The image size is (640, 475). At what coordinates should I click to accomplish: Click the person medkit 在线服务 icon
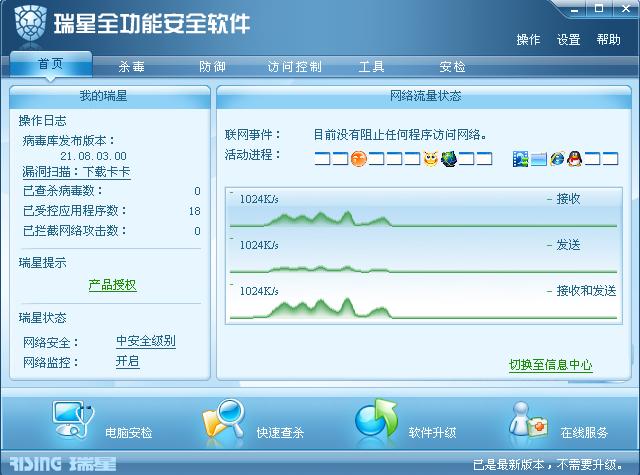pos(528,420)
